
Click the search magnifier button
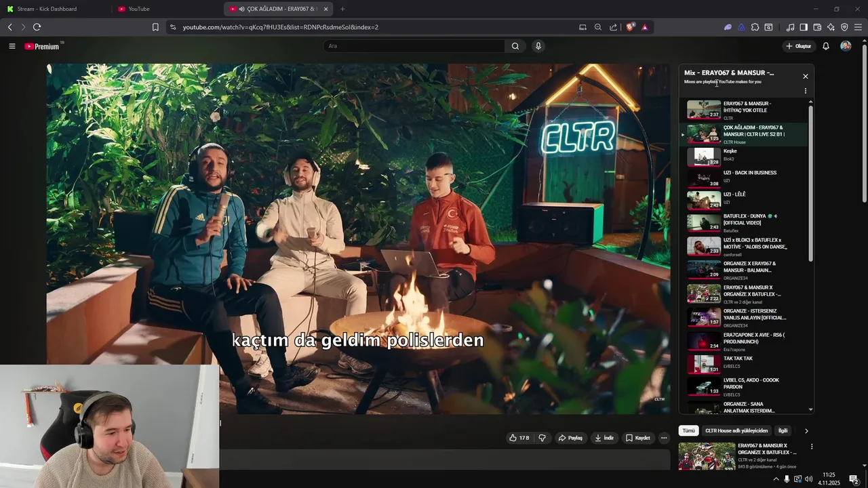pos(515,46)
